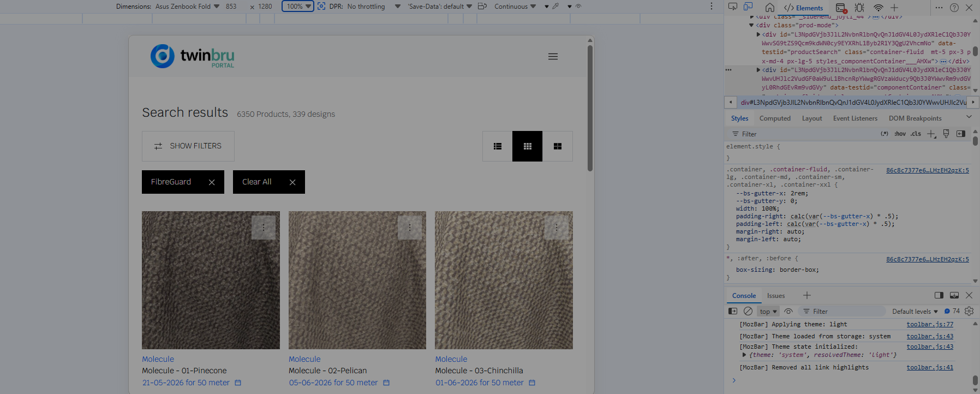980x394 pixels.
Task: Switch to list view layout icon
Action: click(498, 146)
